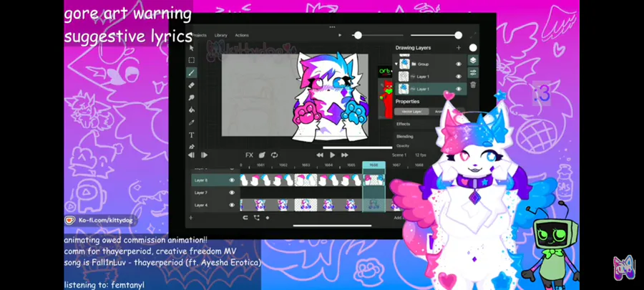Expand the Effects section

click(x=404, y=124)
